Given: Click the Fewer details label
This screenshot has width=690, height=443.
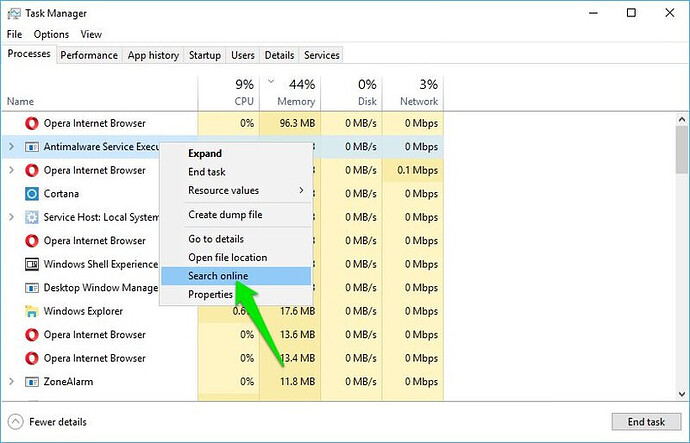Looking at the screenshot, I should coord(58,422).
